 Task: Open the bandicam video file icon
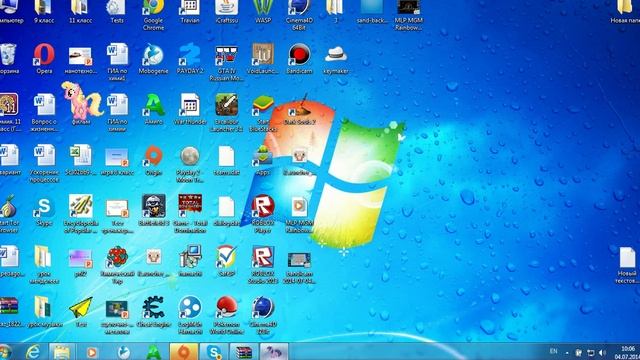[x=299, y=268]
